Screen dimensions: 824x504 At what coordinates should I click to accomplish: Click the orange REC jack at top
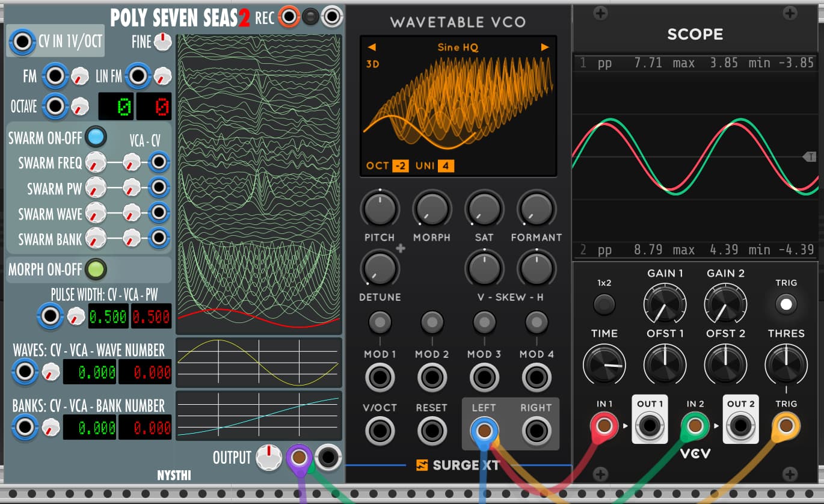coord(289,17)
